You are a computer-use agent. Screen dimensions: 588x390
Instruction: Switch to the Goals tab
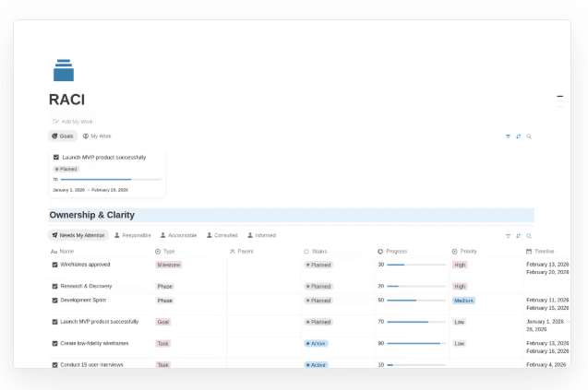click(63, 136)
